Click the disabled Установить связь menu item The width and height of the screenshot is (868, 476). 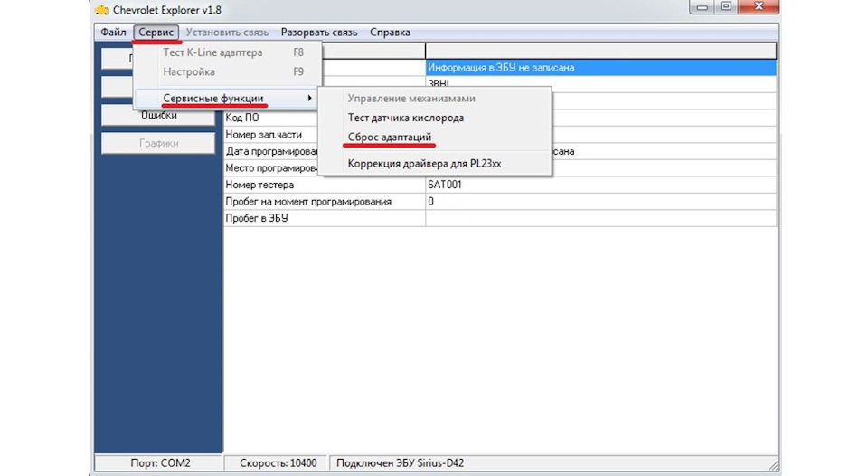point(227,33)
